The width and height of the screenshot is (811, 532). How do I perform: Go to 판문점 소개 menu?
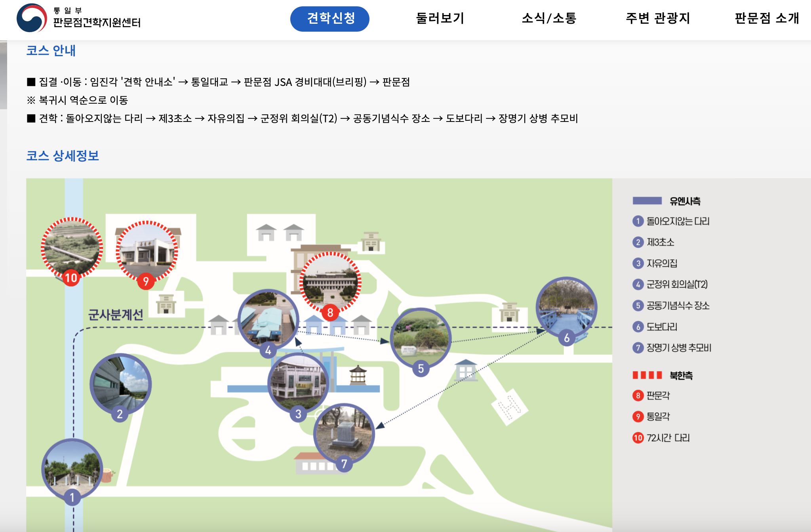point(767,19)
